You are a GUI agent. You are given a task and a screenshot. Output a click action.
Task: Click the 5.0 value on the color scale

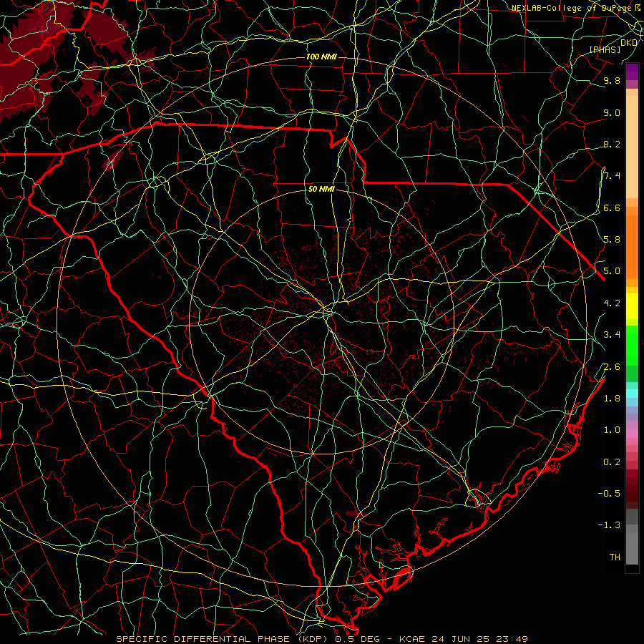(612, 271)
